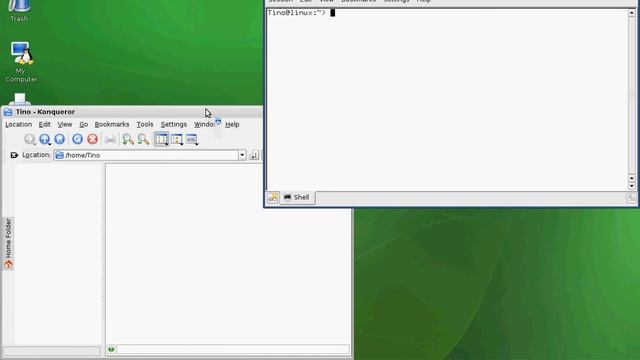Click the Print icon in Konqueror toolbar
The height and width of the screenshot is (360, 640).
[x=110, y=140]
